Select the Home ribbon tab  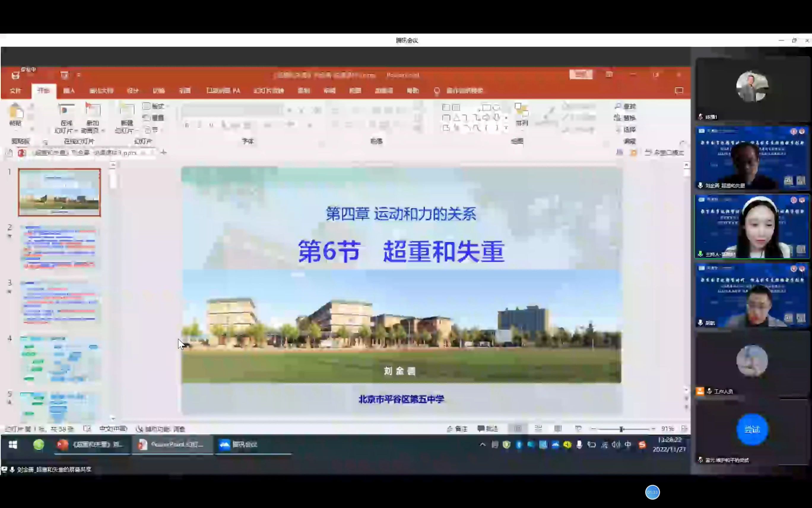pyautogui.click(x=43, y=91)
